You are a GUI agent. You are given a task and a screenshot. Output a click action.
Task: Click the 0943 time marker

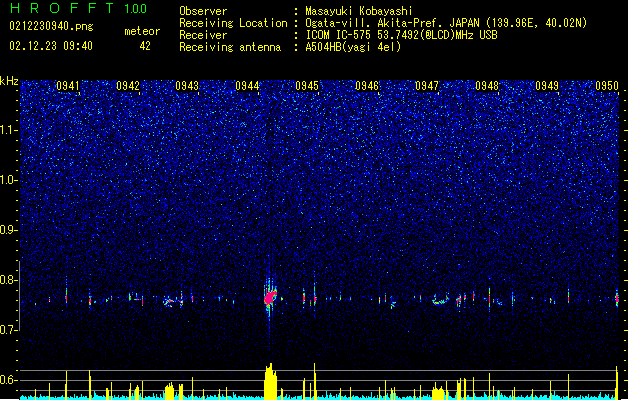pyautogui.click(x=187, y=86)
